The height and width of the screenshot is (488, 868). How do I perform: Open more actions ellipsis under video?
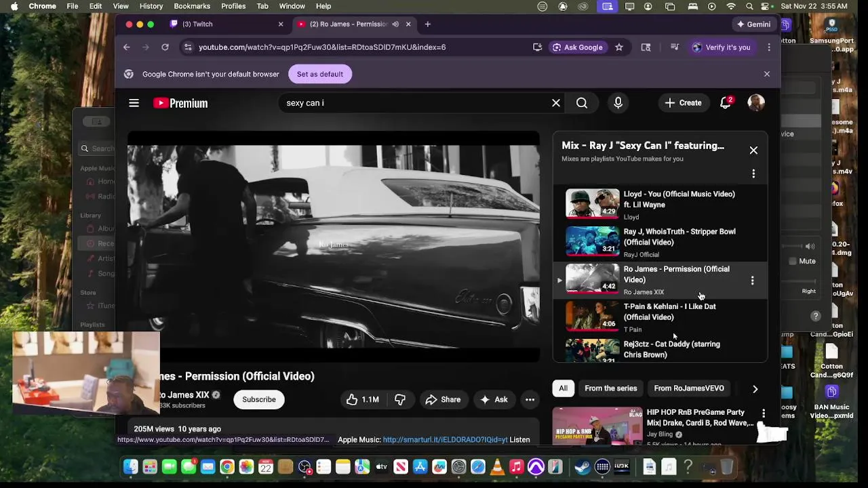(530, 400)
